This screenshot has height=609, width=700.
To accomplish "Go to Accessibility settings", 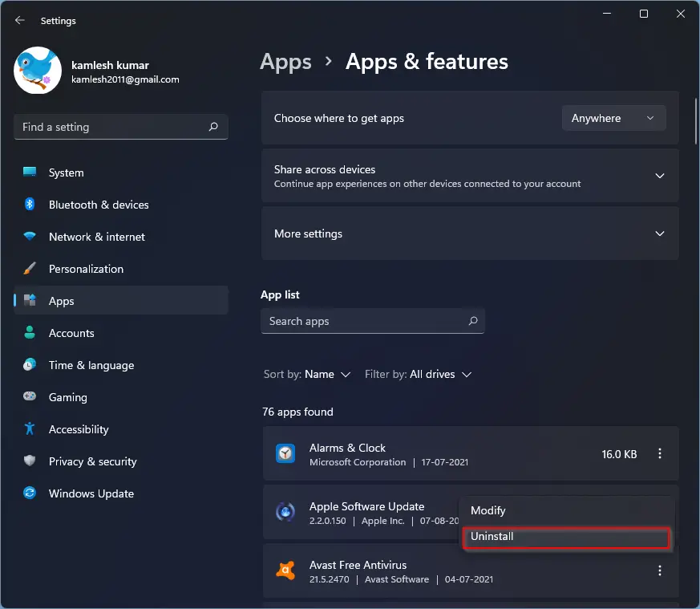I will [x=121, y=429].
